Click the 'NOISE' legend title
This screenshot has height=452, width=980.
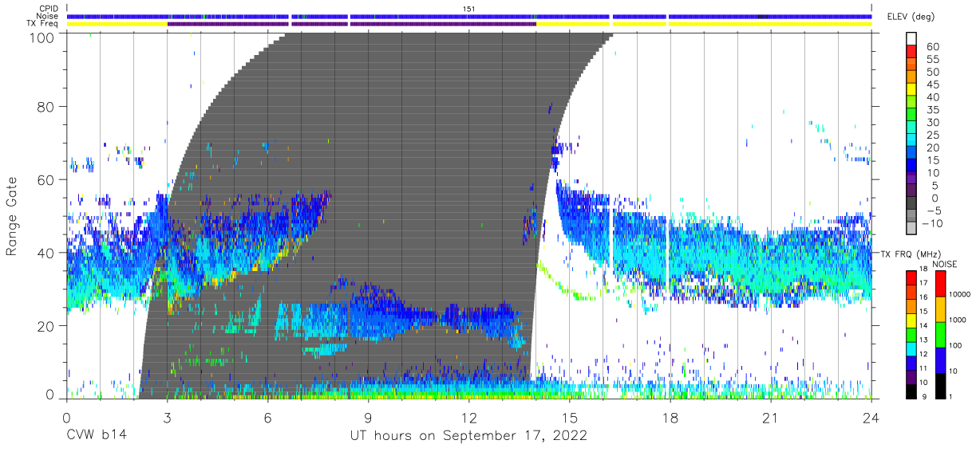(x=946, y=264)
